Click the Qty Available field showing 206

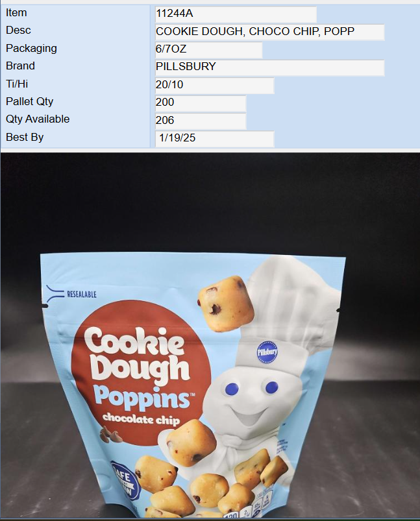[201, 121]
